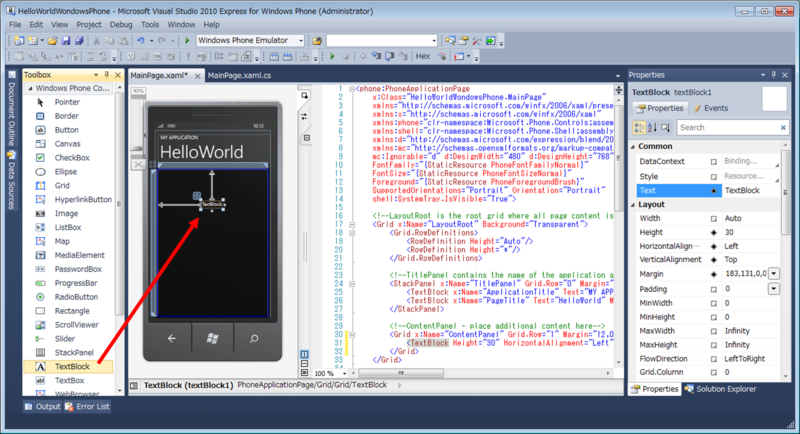This screenshot has height=434, width=800.
Task: Click the Copy toolbar icon
Action: tap(110, 40)
